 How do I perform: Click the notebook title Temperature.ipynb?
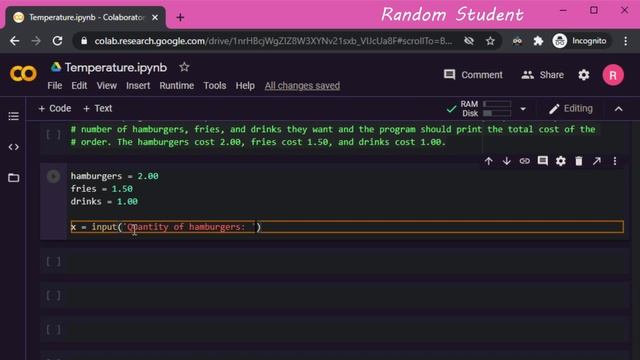click(x=116, y=67)
